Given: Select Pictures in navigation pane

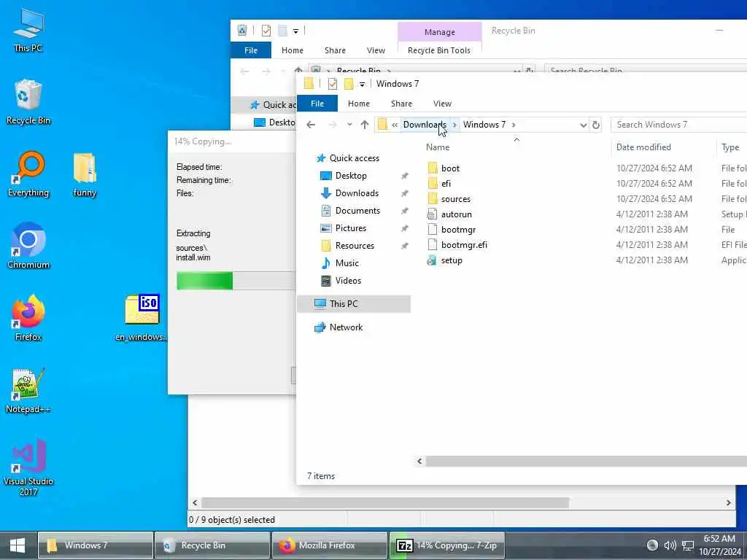Looking at the screenshot, I should 351,228.
